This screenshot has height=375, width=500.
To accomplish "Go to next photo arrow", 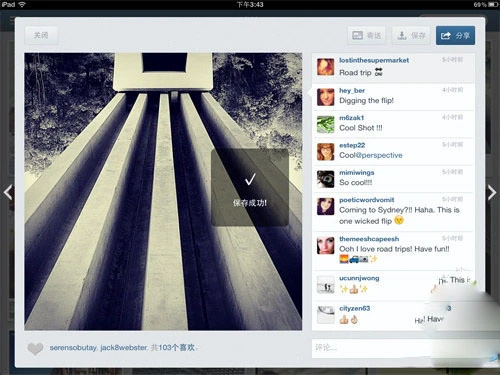I will coord(492,192).
